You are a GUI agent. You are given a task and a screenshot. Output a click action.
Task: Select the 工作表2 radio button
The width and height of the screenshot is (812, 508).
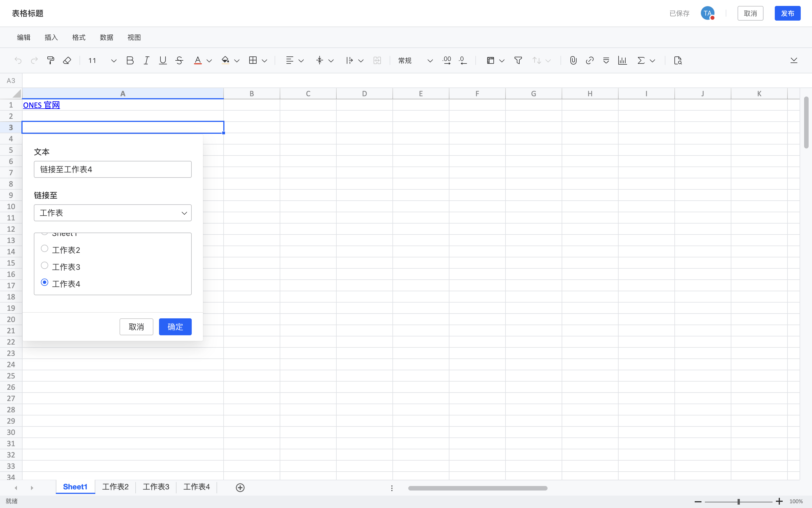[44, 249]
